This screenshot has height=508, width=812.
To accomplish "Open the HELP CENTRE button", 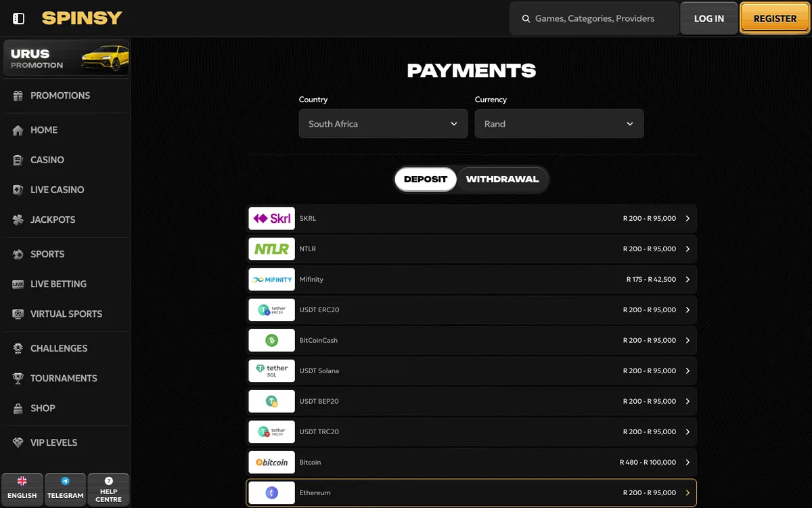I will [x=108, y=489].
